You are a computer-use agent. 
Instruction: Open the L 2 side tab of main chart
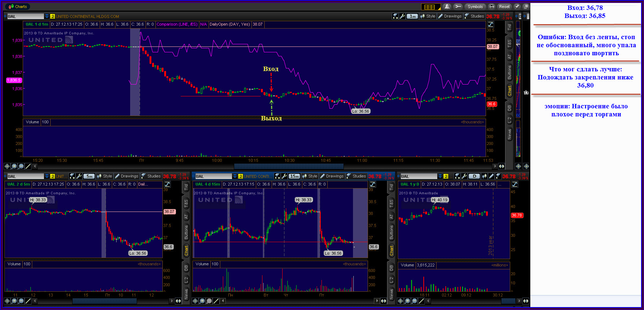click(509, 120)
